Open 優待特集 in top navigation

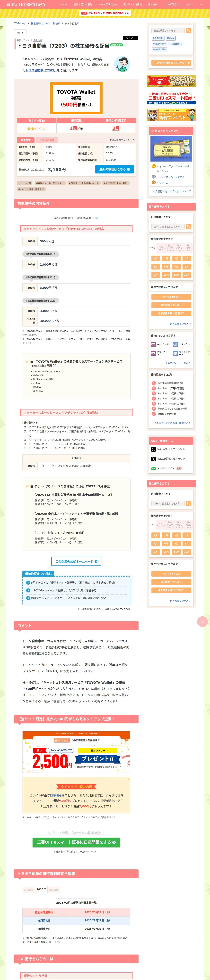click(152, 5)
